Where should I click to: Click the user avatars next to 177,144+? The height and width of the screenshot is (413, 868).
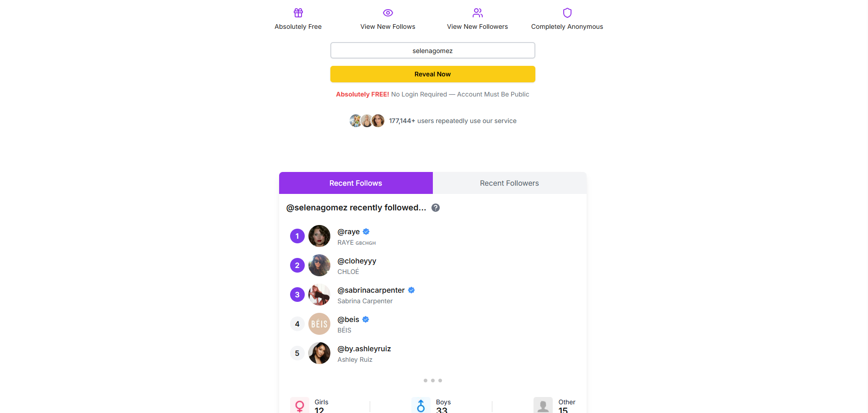click(x=367, y=121)
